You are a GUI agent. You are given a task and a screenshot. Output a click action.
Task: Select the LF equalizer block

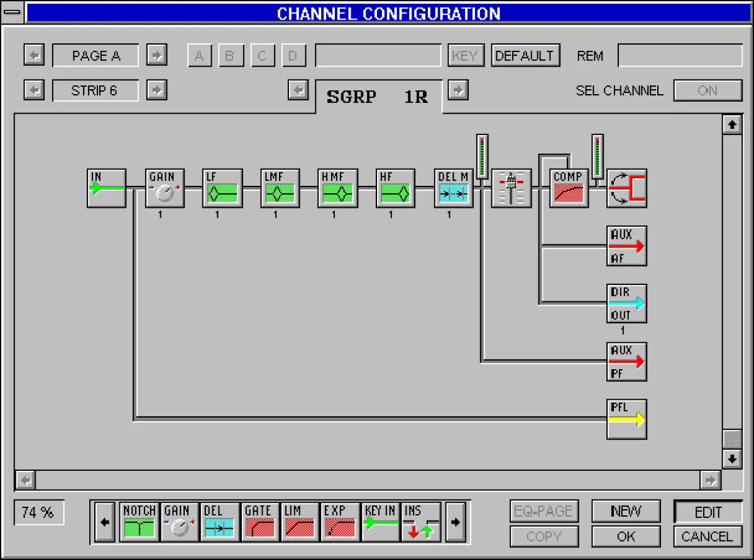(x=222, y=188)
